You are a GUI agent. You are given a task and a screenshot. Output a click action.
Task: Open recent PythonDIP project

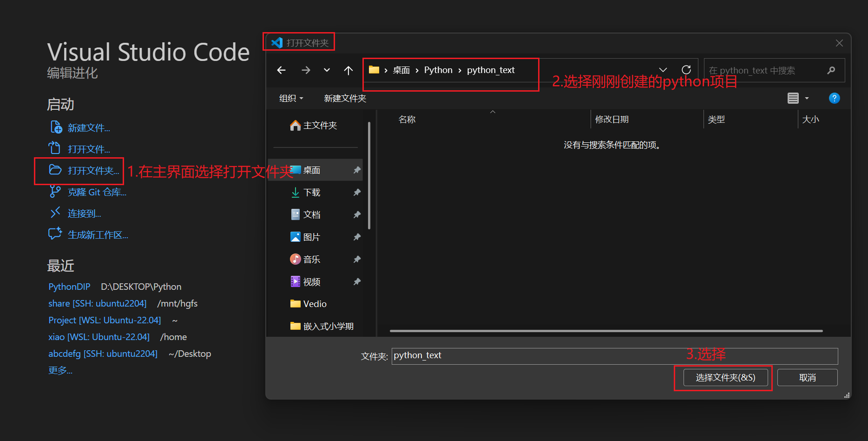[x=69, y=287]
